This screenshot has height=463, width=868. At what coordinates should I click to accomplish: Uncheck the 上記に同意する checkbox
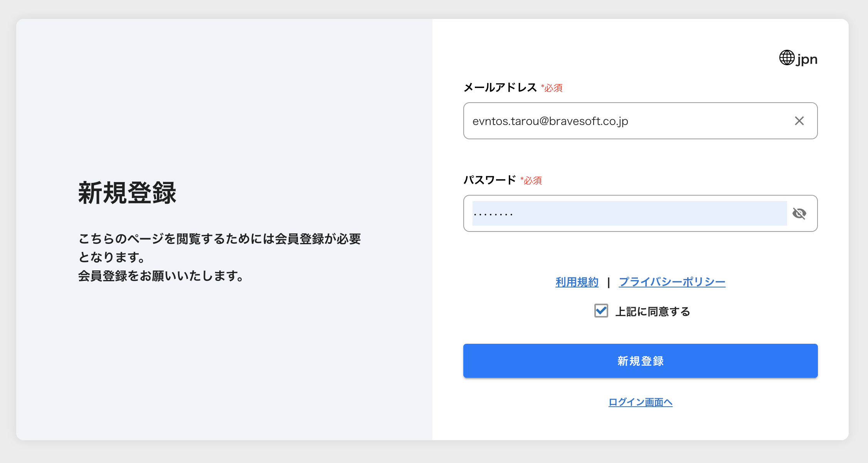[x=601, y=311]
